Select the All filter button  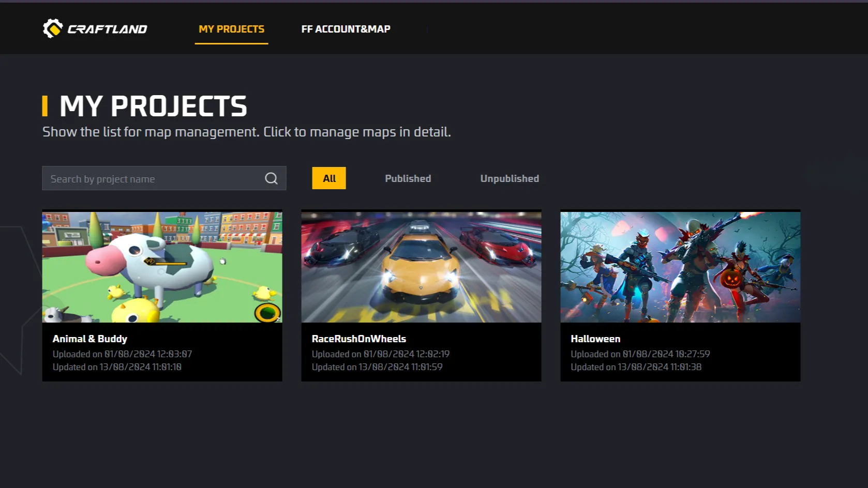click(329, 178)
